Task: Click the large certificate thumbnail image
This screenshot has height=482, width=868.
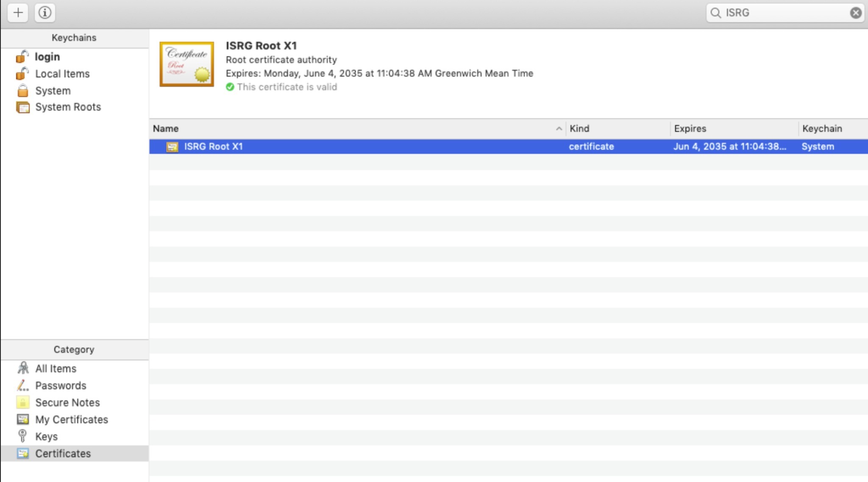Action: coord(187,64)
